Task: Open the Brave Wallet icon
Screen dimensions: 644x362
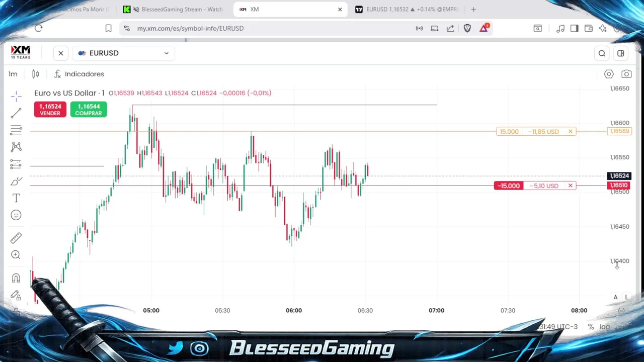Action: (x=589, y=28)
